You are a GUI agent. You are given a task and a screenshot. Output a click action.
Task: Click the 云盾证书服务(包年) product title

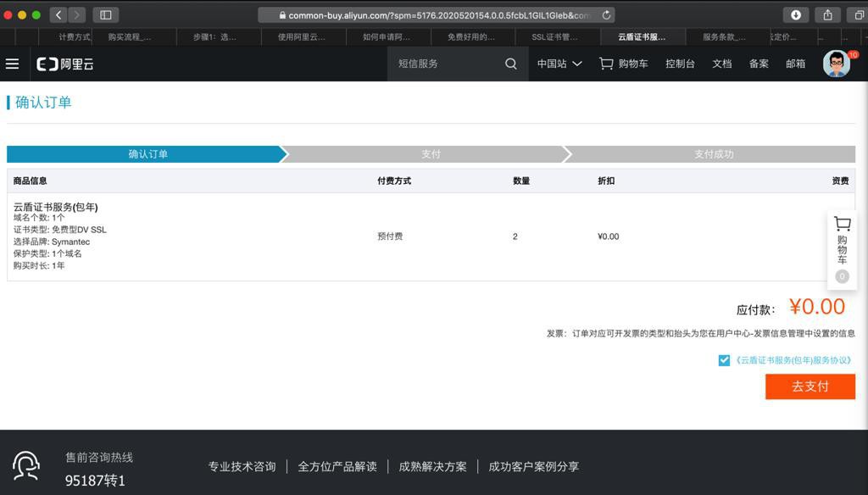point(55,207)
